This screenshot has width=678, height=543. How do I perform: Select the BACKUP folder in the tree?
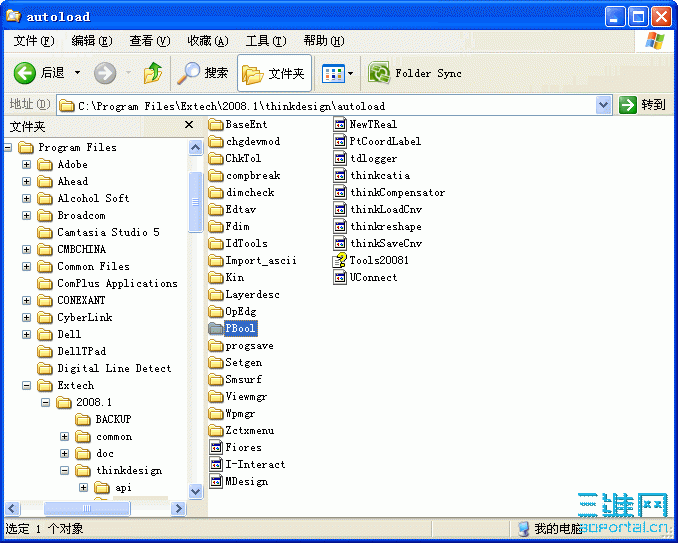pos(113,419)
